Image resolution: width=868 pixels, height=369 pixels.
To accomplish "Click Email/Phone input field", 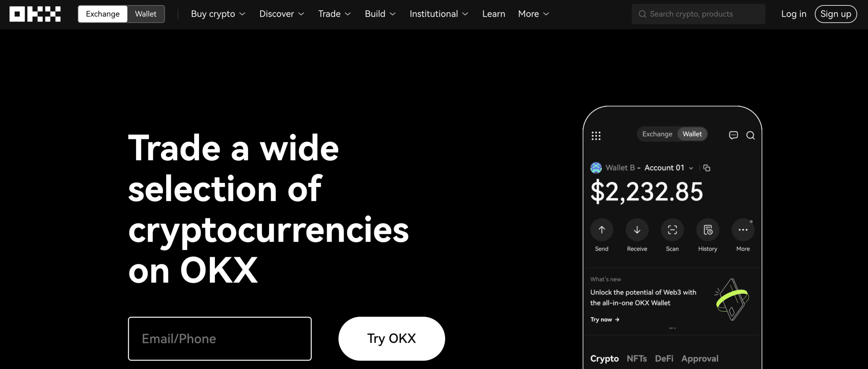I will pyautogui.click(x=219, y=338).
